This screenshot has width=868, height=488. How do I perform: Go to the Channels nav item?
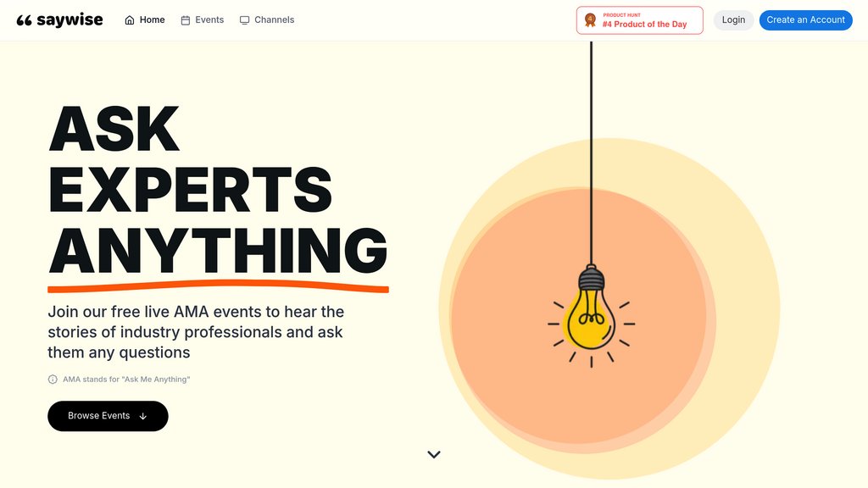coord(267,20)
